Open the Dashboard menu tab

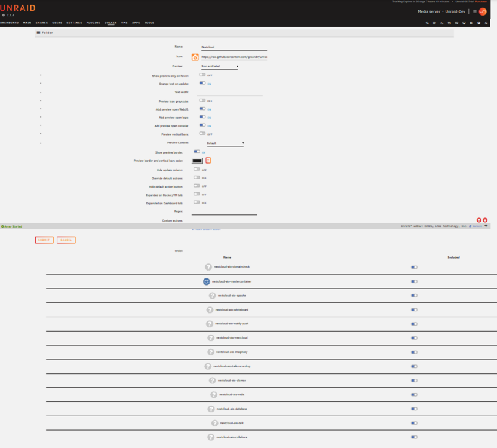(9, 23)
